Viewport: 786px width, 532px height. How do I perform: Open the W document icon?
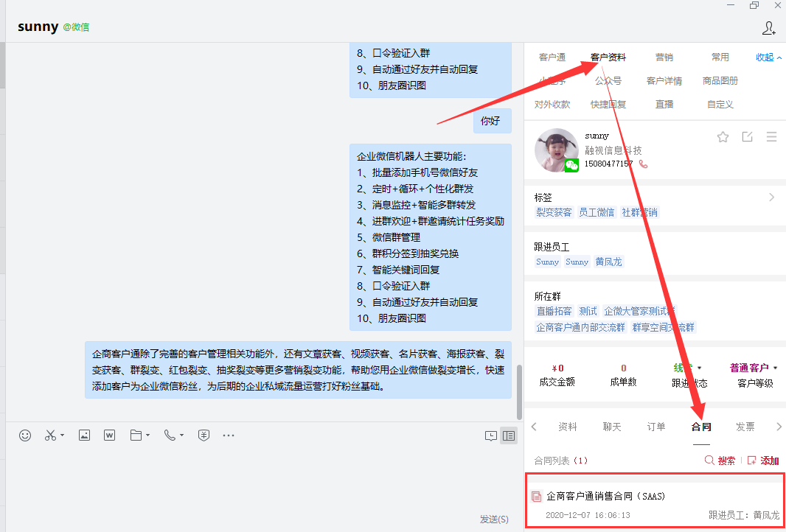click(x=109, y=435)
